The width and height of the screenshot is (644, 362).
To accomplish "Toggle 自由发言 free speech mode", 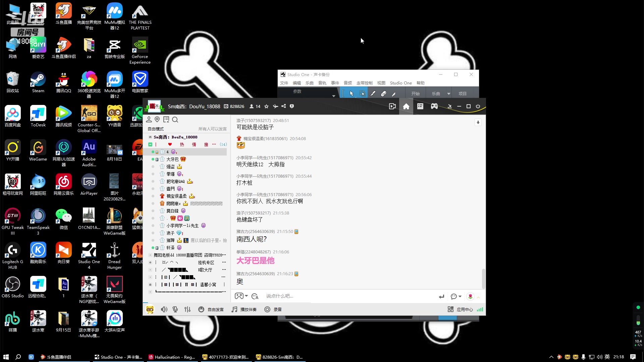I will [x=211, y=309].
